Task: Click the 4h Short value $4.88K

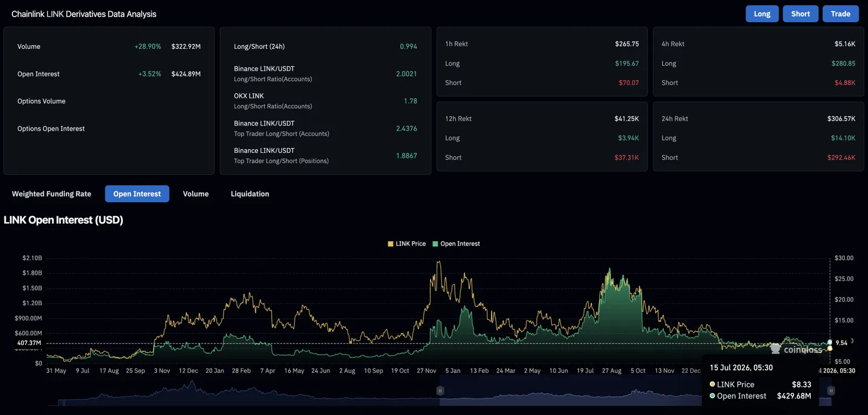Action: coord(845,82)
